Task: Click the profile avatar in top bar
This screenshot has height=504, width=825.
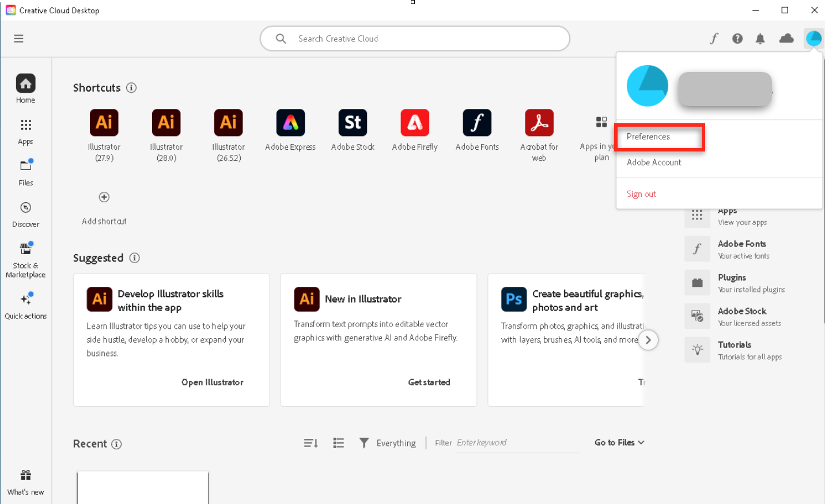Action: (x=814, y=39)
